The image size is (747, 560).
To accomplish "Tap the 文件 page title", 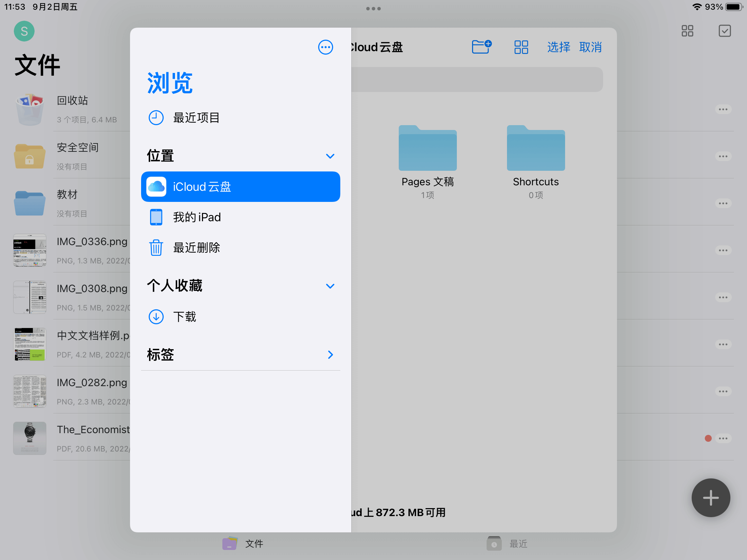I will click(37, 65).
